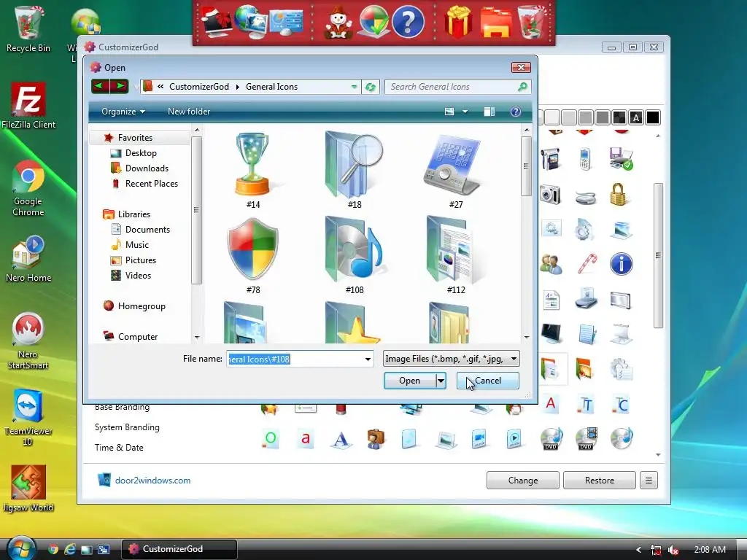747x560 pixels.
Task: Open TeamViewer 10 desktop shortcut
Action: [x=28, y=418]
